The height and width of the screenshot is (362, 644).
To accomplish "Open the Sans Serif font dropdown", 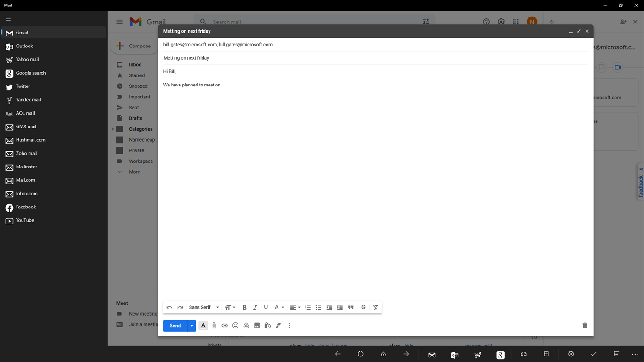I will [x=204, y=307].
